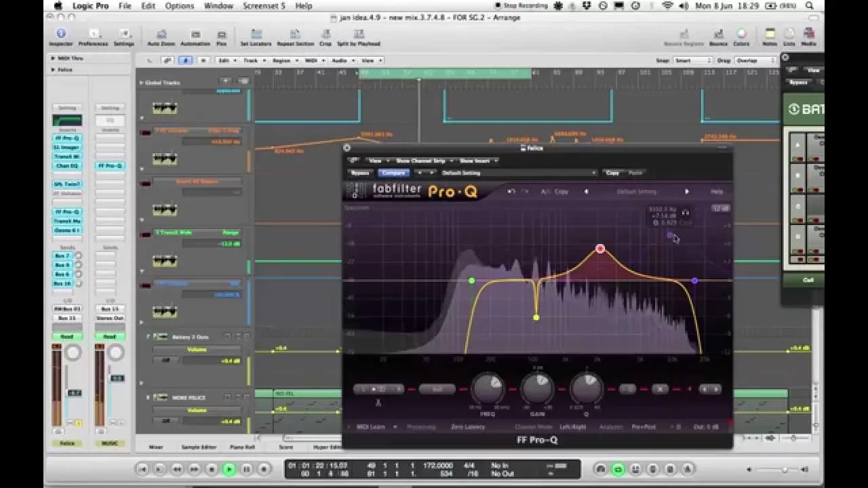Image resolution: width=868 pixels, height=488 pixels.
Task: Click the Record transport button
Action: click(264, 468)
